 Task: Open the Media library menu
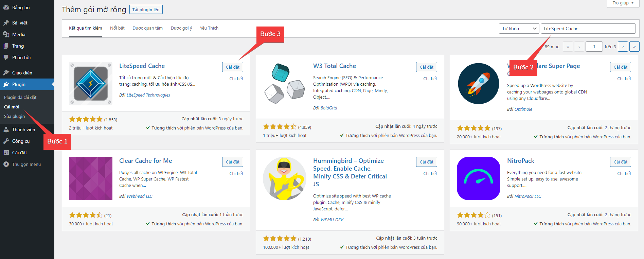19,34
